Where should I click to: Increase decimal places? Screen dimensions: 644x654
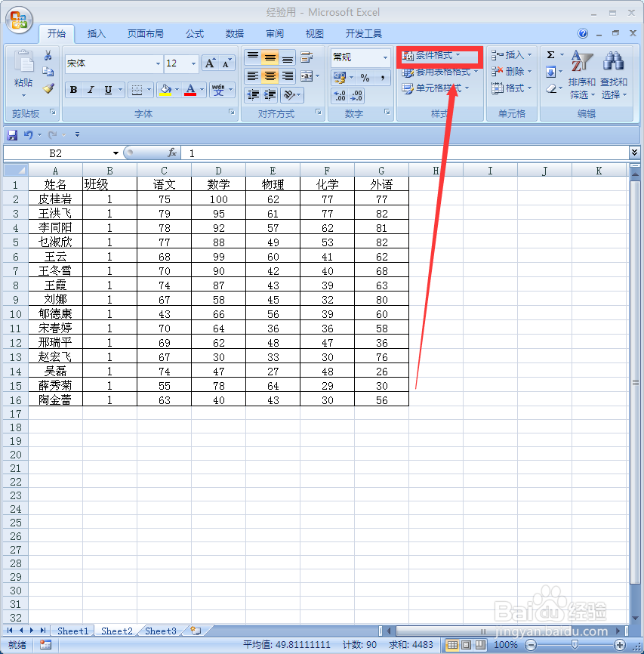point(340,96)
